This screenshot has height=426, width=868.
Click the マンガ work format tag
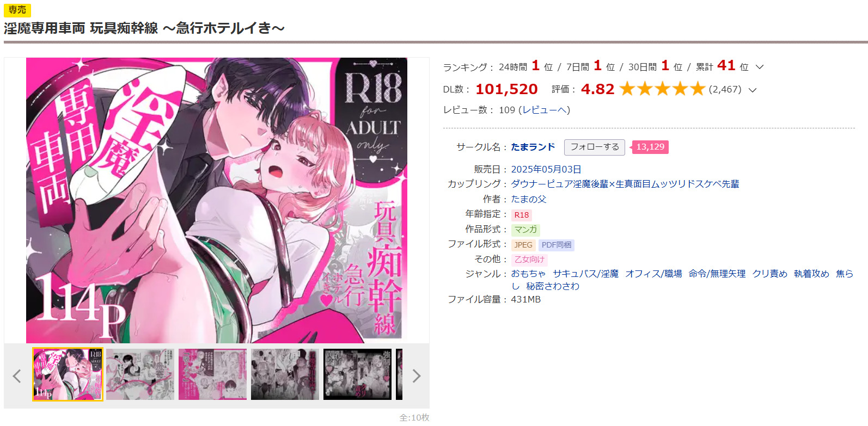(x=525, y=230)
